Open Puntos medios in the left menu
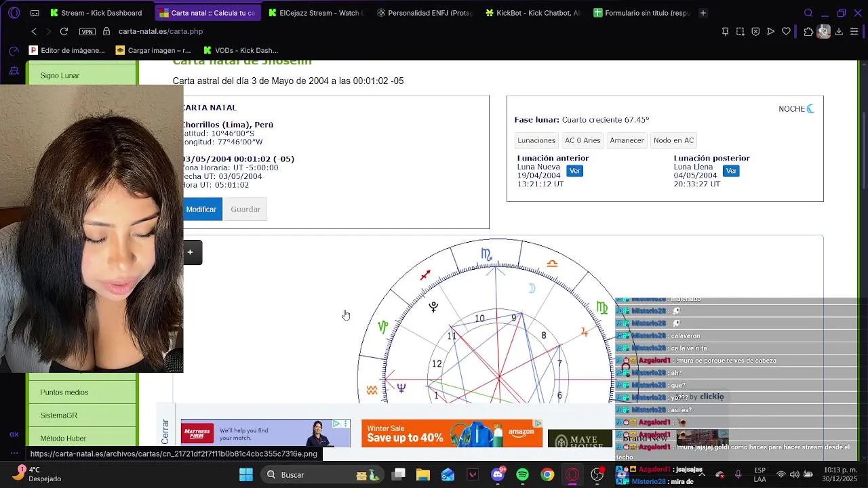Viewport: 868px width, 488px height. [82, 392]
